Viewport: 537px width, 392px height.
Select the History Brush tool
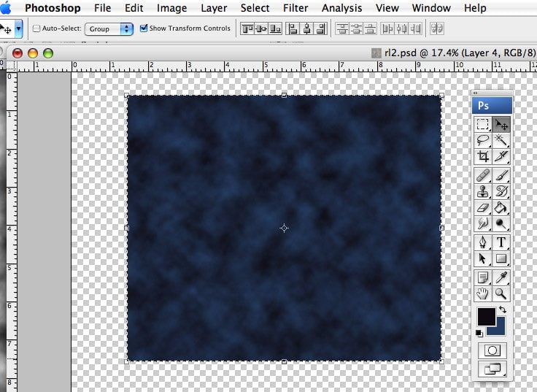pos(501,191)
